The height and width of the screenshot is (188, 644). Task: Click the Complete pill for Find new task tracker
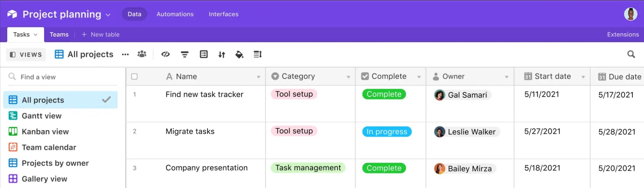coord(384,94)
